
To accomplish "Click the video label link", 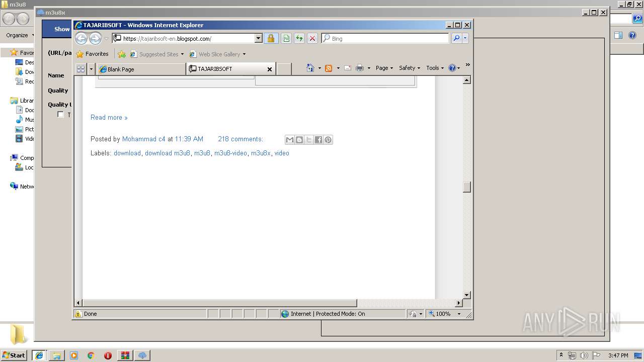I will (x=282, y=153).
